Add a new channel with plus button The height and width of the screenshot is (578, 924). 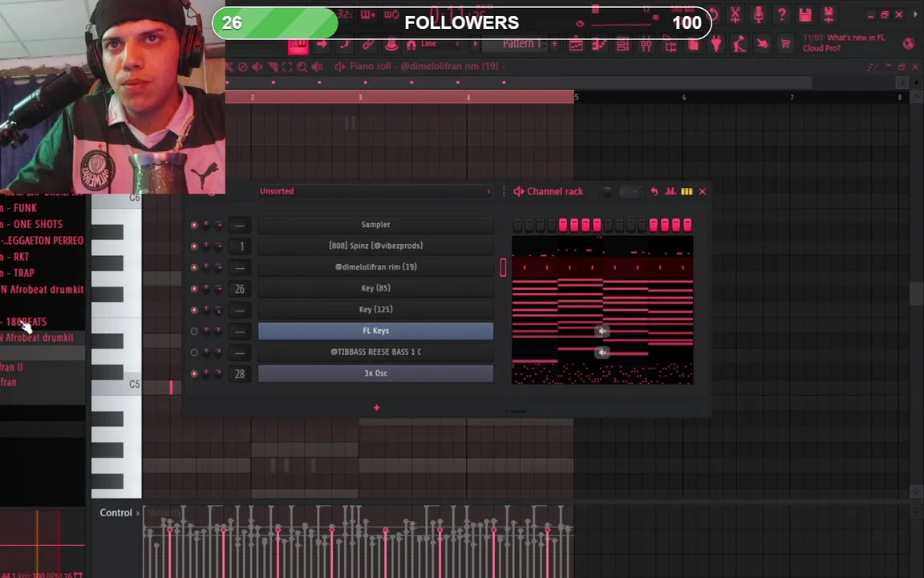pyautogui.click(x=376, y=408)
